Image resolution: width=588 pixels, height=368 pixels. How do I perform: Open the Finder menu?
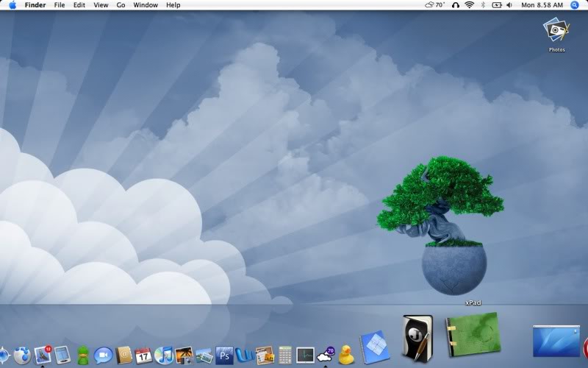[35, 5]
